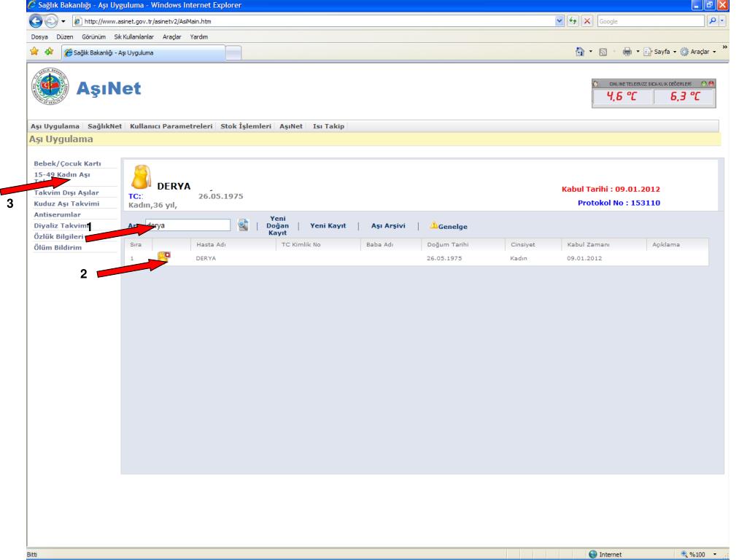
Task: Open the Araçlar menu in menu bar
Action: click(x=172, y=36)
